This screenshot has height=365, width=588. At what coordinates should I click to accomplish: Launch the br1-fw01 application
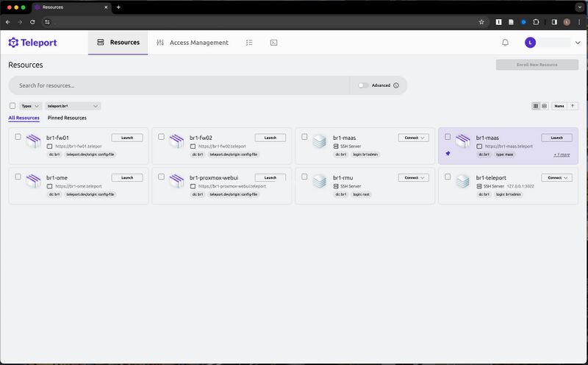click(127, 138)
